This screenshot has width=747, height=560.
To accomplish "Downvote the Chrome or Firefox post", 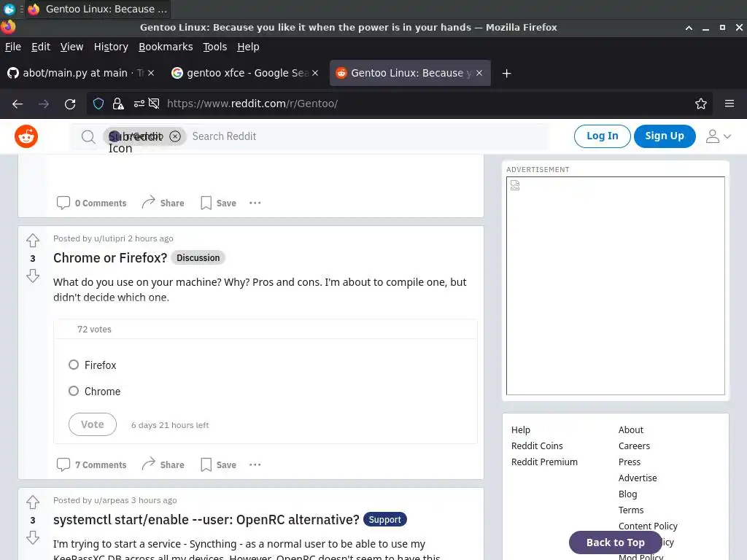I will [x=33, y=276].
